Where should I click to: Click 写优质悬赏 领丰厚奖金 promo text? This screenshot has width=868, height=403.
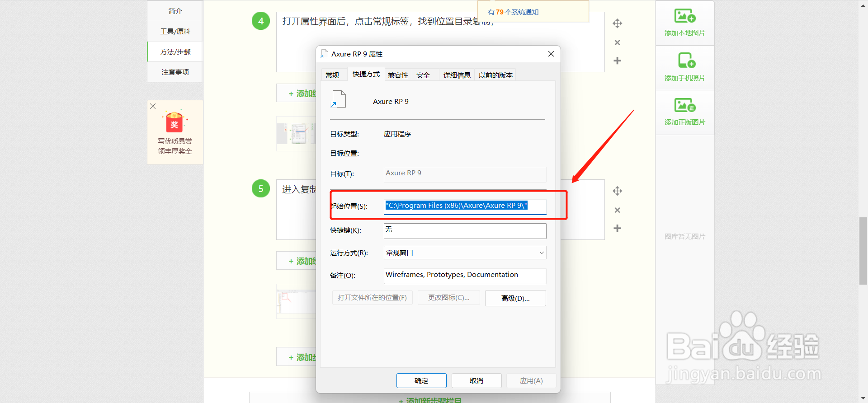(175, 146)
